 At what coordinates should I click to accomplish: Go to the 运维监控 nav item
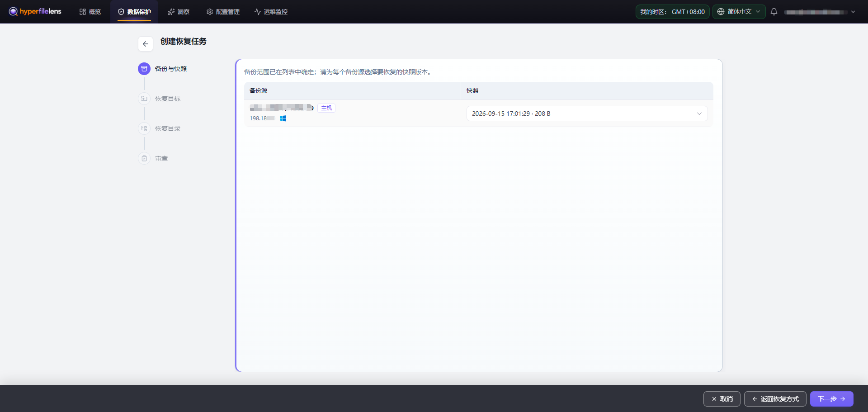pyautogui.click(x=271, y=12)
